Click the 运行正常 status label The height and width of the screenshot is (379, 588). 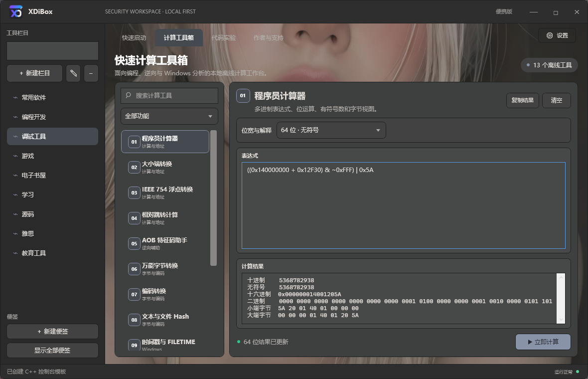click(x=563, y=372)
